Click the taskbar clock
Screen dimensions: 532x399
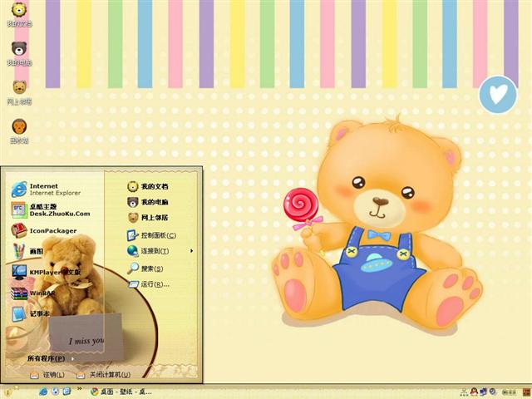(509, 392)
